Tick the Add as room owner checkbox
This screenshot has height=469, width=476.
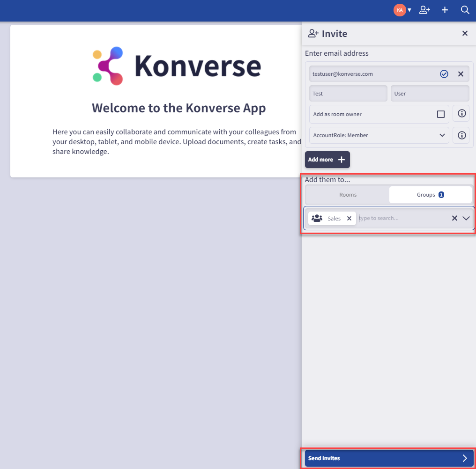click(x=440, y=114)
